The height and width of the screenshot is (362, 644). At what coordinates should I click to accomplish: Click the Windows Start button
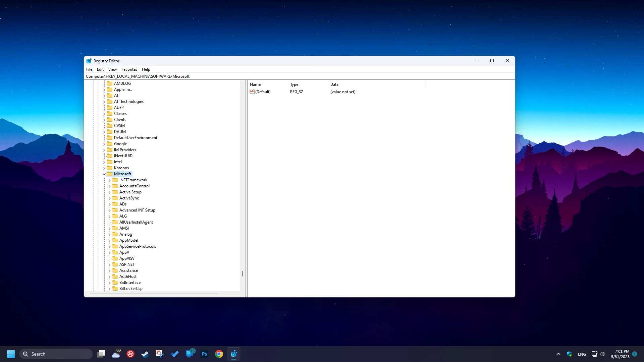(x=11, y=354)
